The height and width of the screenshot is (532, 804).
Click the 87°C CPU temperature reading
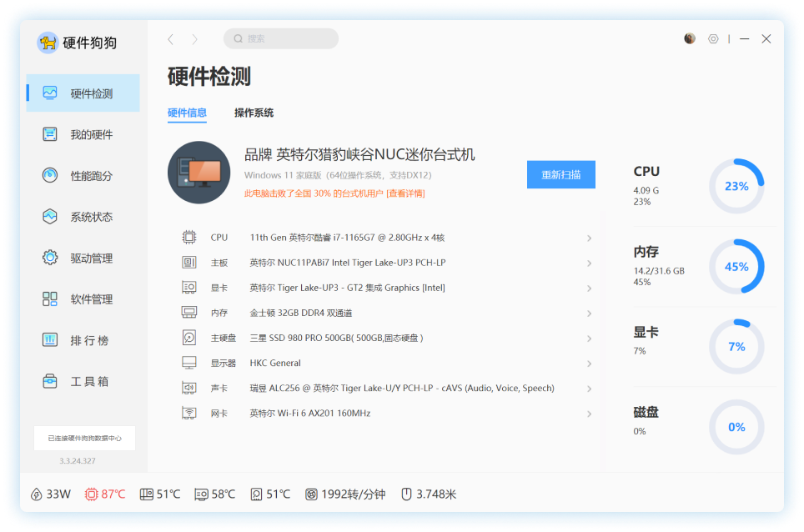[113, 494]
